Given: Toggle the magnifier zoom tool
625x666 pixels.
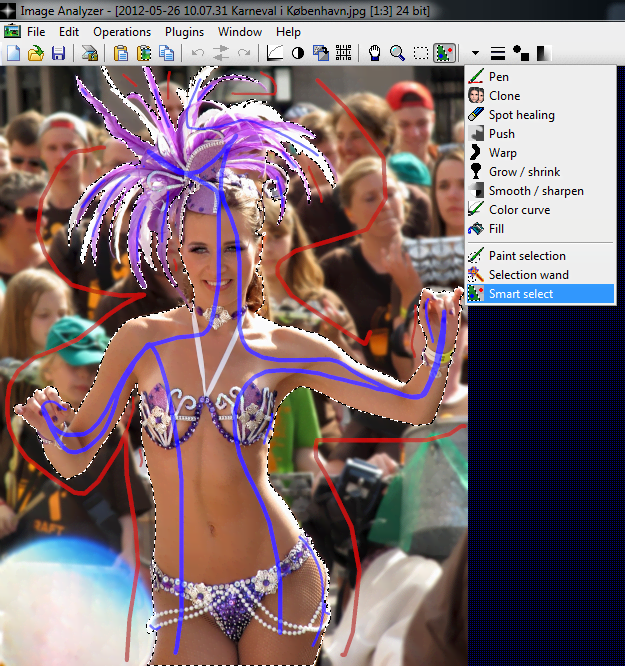Looking at the screenshot, I should point(397,53).
